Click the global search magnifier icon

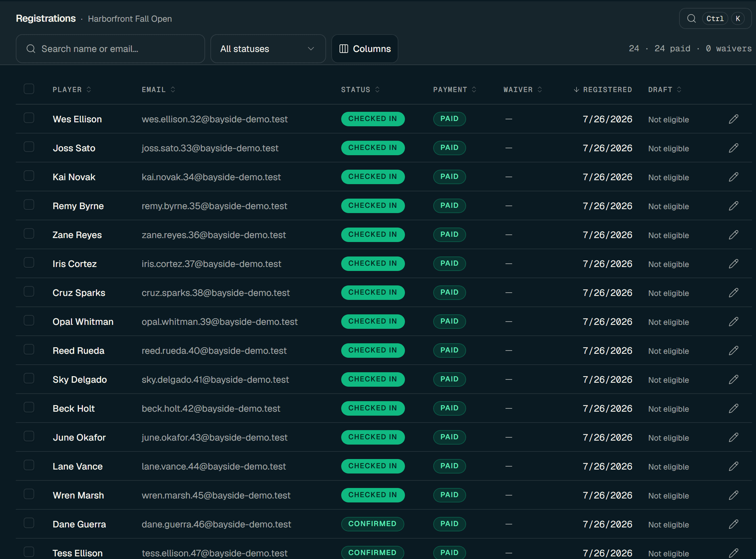click(x=691, y=19)
